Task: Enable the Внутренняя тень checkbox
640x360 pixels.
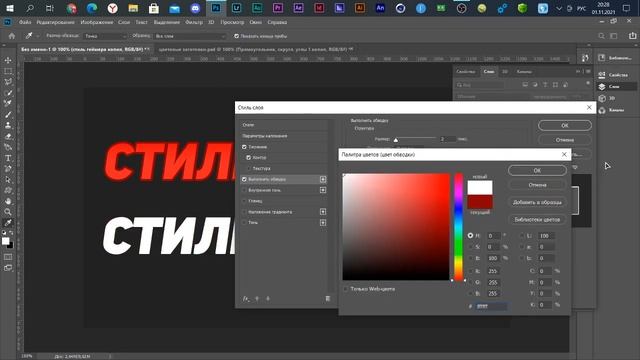Action: point(244,190)
